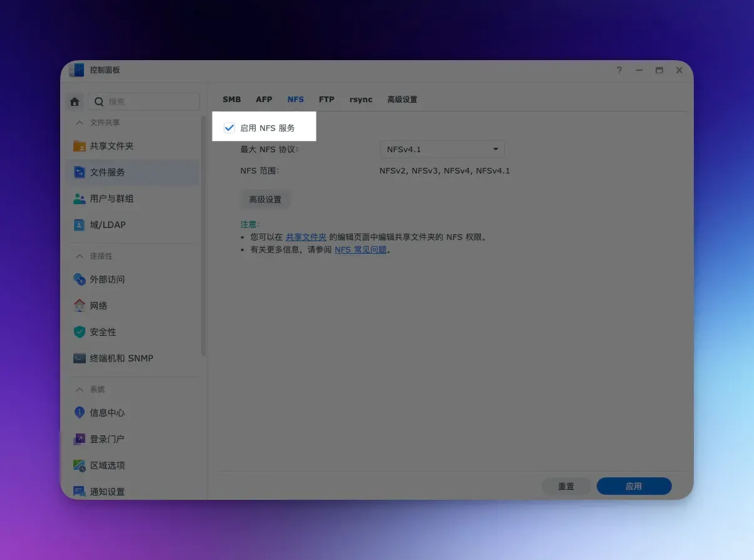Open the 信息中心 label in the sidebar
The height and width of the screenshot is (560, 754).
[x=107, y=413]
